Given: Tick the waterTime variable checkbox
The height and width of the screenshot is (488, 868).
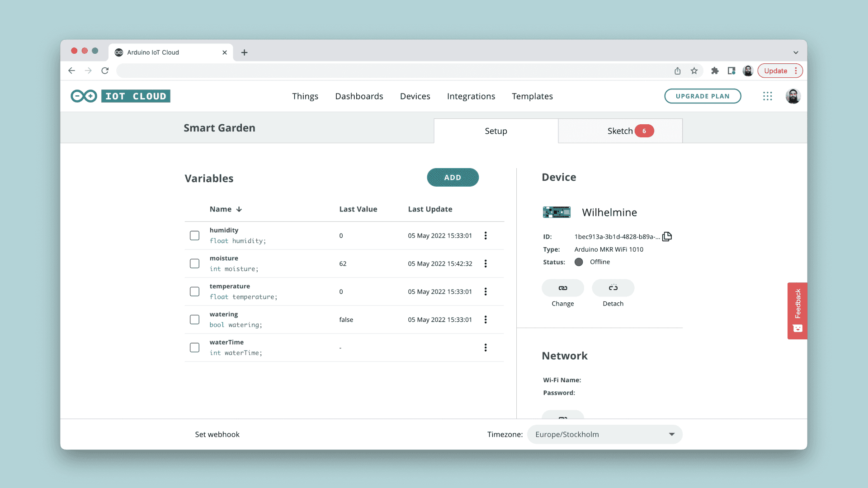Looking at the screenshot, I should pyautogui.click(x=194, y=347).
